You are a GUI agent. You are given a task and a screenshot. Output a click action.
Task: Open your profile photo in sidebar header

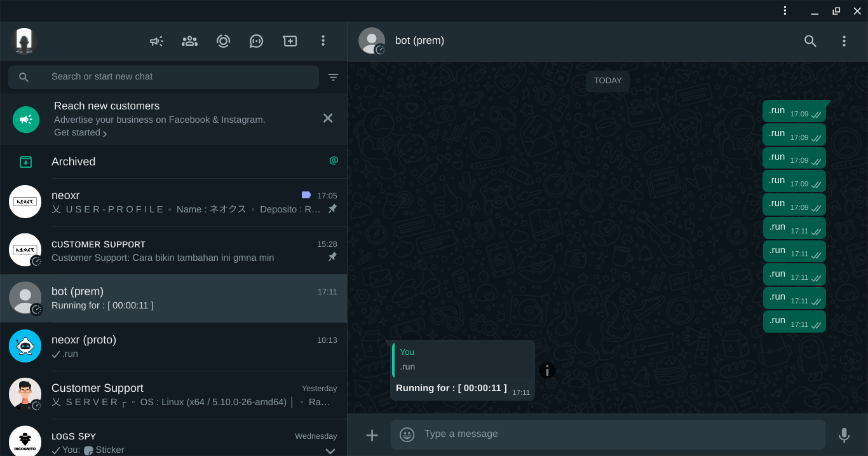24,41
